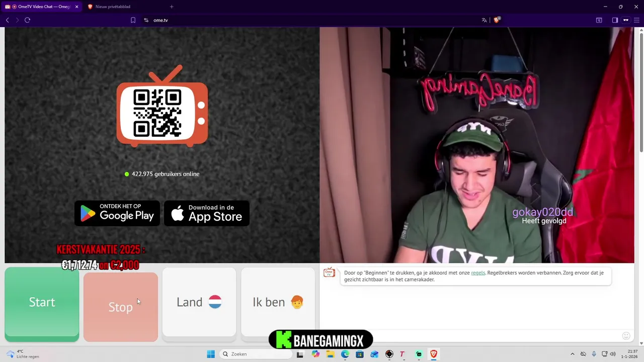Screen dimensions: 644x362
Task: Open Microsoft Edge from taskbar
Action: (345, 354)
